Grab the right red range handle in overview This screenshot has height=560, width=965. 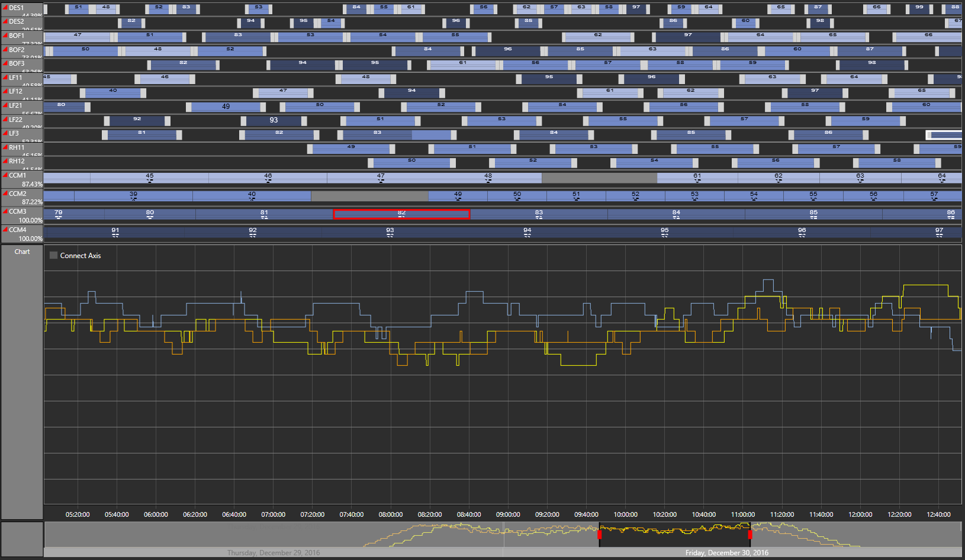point(750,535)
